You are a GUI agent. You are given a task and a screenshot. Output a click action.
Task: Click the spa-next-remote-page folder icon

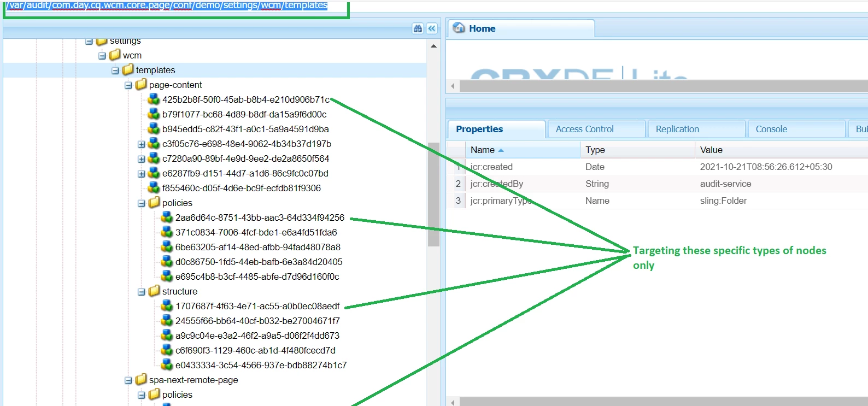pos(141,379)
